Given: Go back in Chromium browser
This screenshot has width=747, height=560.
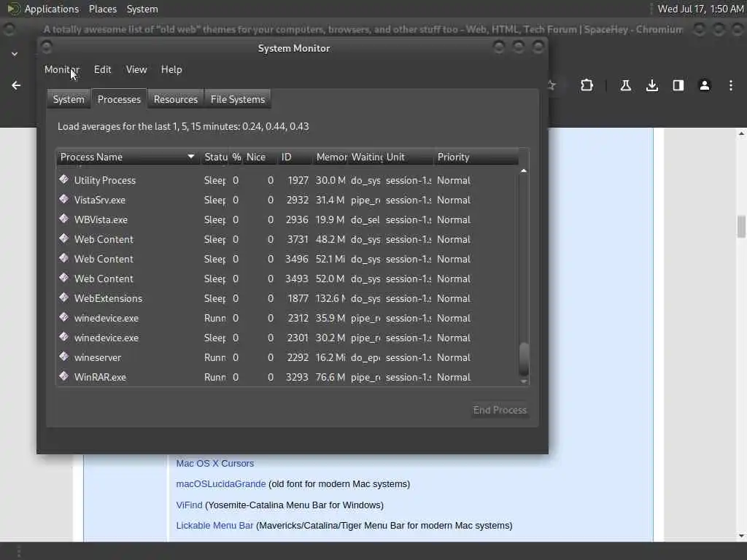Looking at the screenshot, I should tap(16, 85).
